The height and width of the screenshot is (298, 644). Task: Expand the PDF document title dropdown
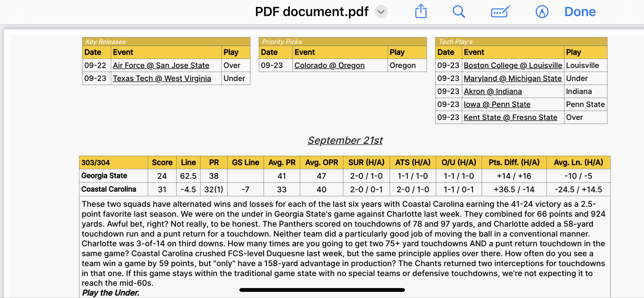pyautogui.click(x=381, y=12)
